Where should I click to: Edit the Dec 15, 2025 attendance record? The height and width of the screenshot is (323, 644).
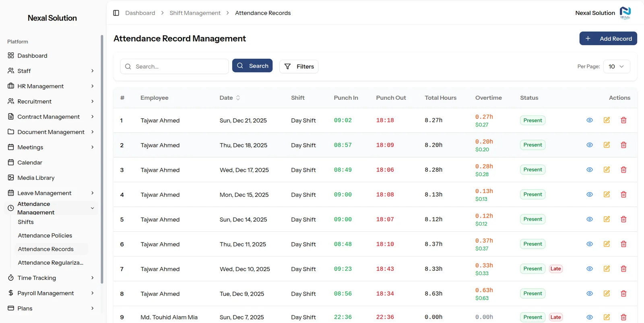(607, 194)
